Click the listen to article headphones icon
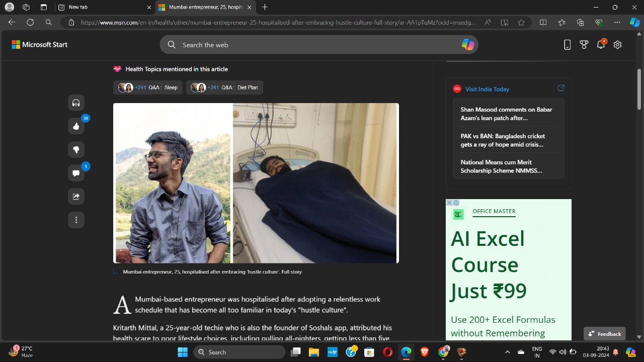644x362 pixels. point(76,103)
